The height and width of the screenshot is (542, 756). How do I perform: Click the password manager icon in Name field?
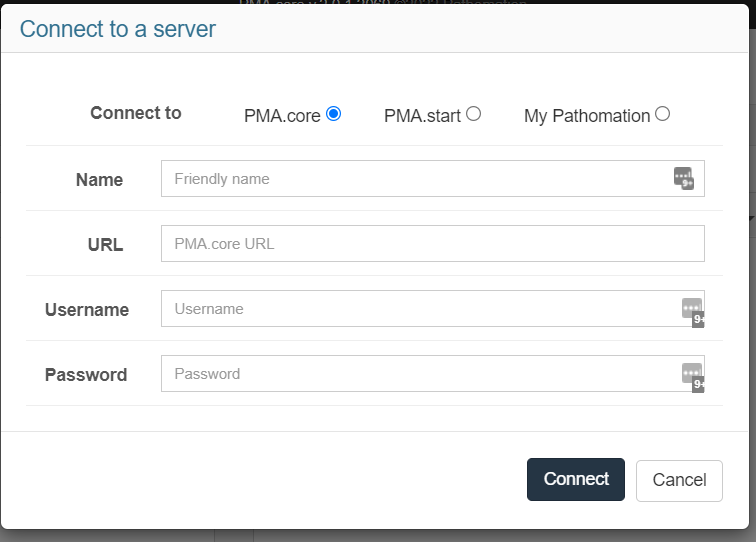coord(684,178)
